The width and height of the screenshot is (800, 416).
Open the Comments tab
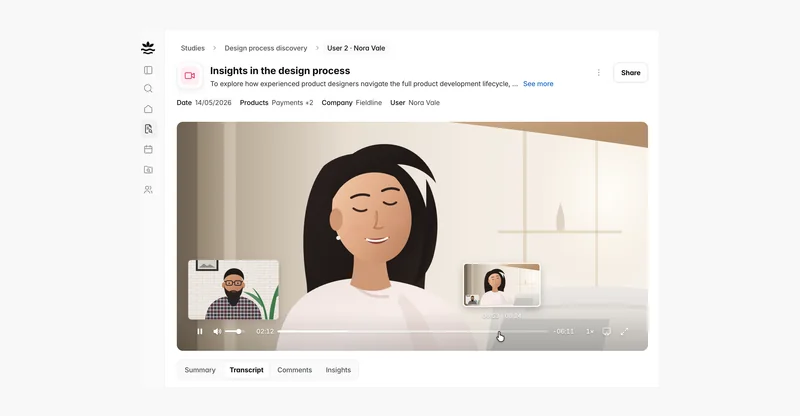(294, 370)
